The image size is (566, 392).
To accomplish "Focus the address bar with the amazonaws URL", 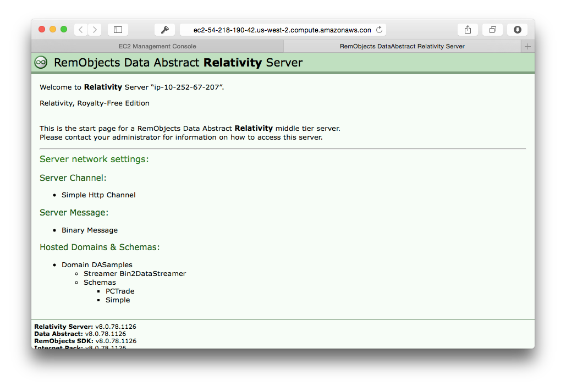I will click(282, 30).
